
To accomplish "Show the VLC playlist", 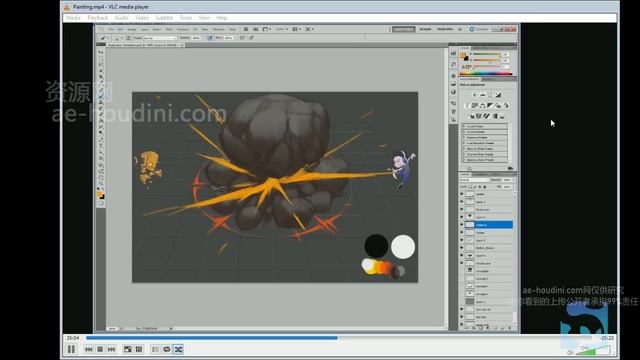I will pos(155,349).
